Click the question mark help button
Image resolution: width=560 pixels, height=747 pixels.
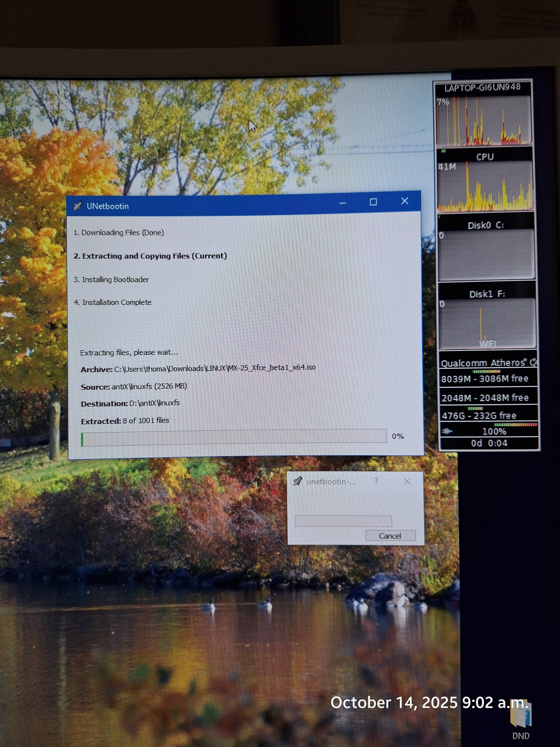pos(376,481)
